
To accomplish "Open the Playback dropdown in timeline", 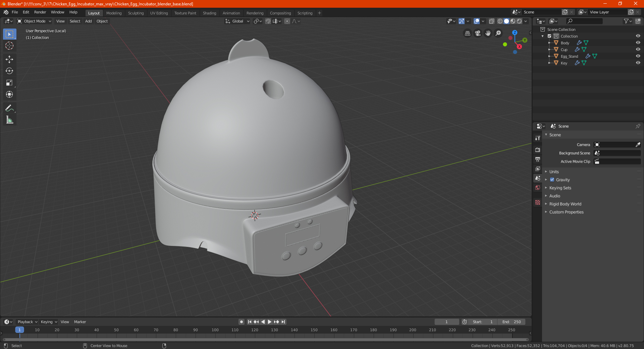I will tap(27, 322).
